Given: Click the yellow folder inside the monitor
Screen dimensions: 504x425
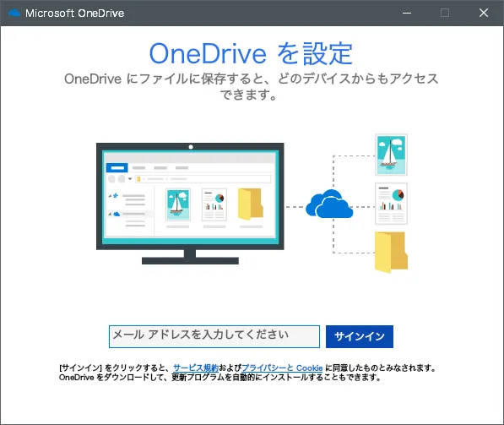Looking at the screenshot, I should (251, 204).
